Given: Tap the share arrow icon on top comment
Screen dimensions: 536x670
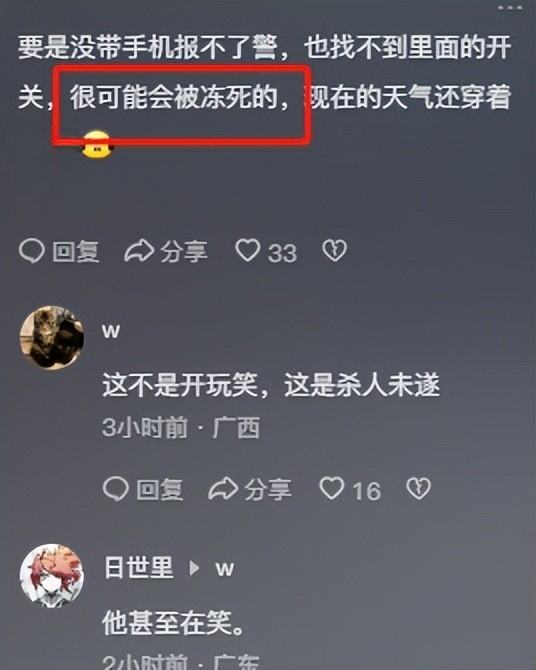Looking at the screenshot, I should (139, 251).
